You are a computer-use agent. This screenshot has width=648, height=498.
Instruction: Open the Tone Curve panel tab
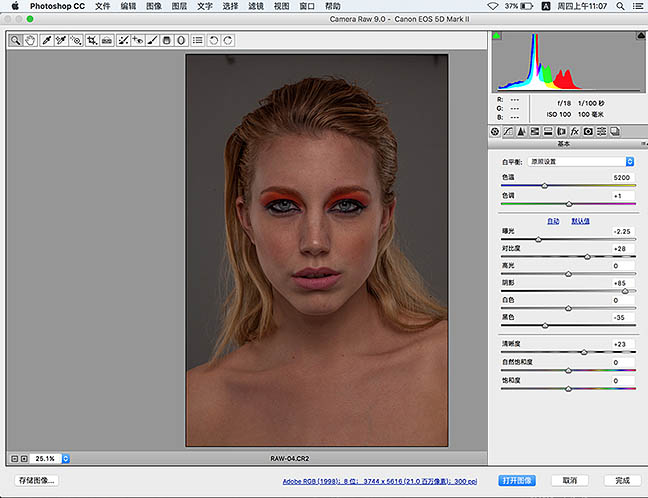tap(509, 131)
